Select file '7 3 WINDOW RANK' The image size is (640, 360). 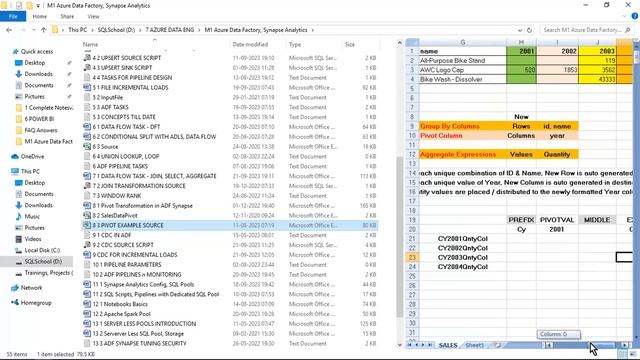point(117,196)
